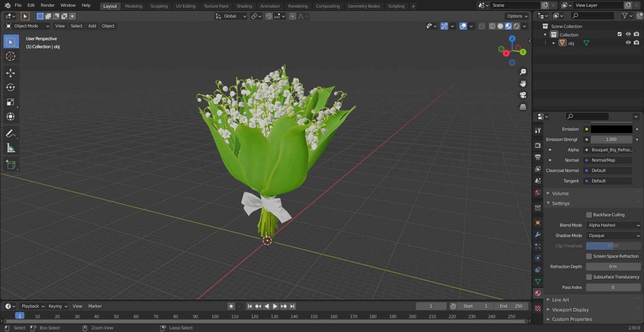644x332 pixels.
Task: Open the Blend Mode dropdown
Action: (613, 225)
